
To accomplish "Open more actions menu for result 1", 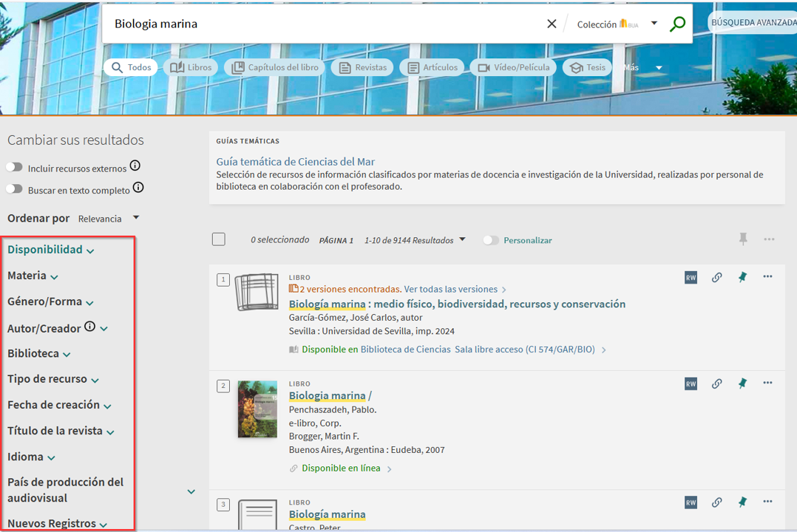I will [767, 277].
